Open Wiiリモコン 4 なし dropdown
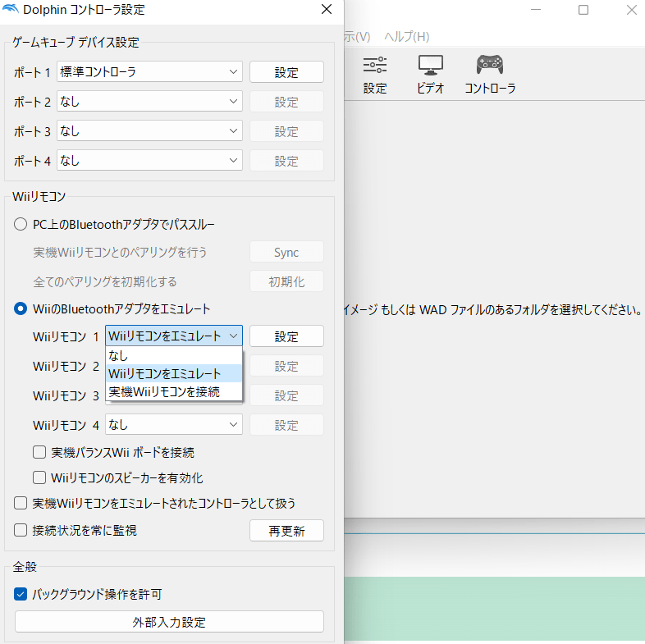This screenshot has height=644, width=645. click(x=174, y=425)
